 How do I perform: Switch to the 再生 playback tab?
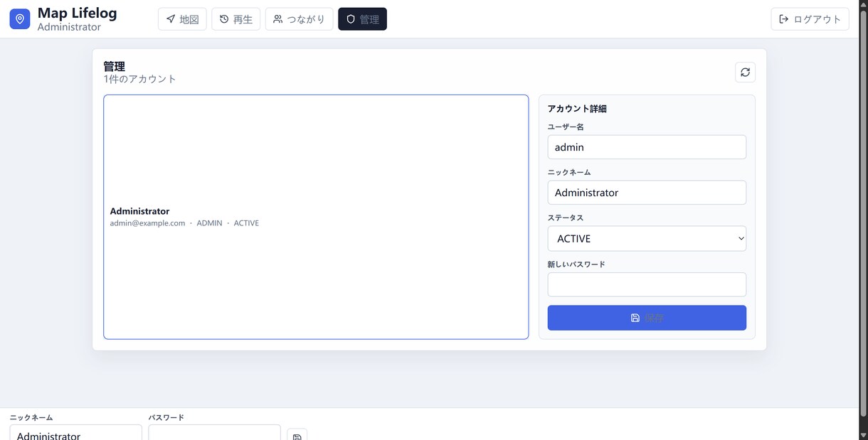[236, 19]
